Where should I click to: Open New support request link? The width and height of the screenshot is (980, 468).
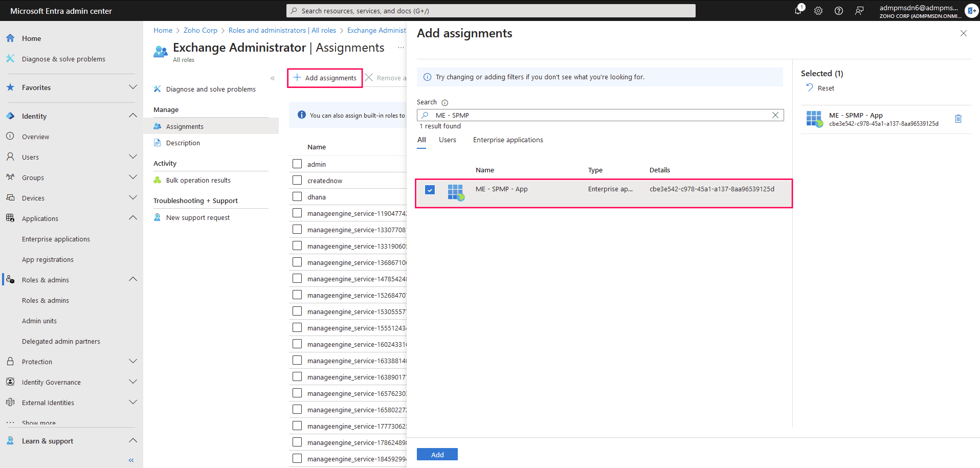[198, 217]
